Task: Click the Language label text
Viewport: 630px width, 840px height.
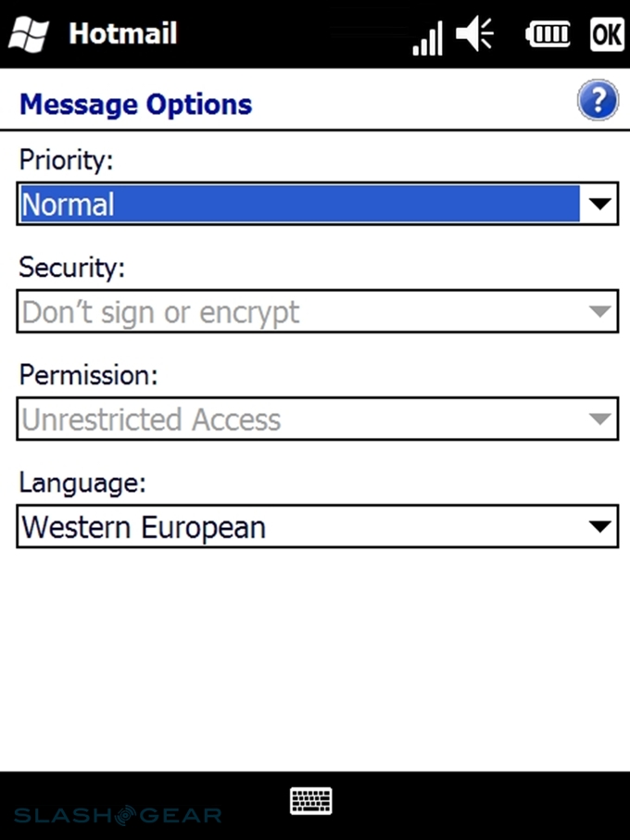Action: tap(80, 483)
